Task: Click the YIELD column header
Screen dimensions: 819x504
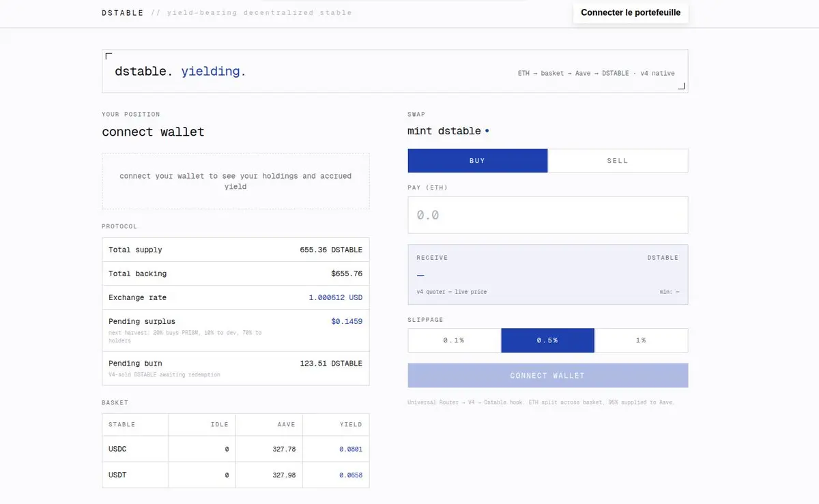Action: 351,424
